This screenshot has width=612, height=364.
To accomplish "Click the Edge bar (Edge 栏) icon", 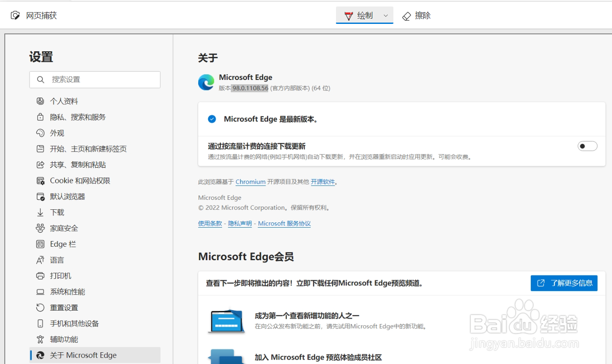I will pyautogui.click(x=40, y=244).
